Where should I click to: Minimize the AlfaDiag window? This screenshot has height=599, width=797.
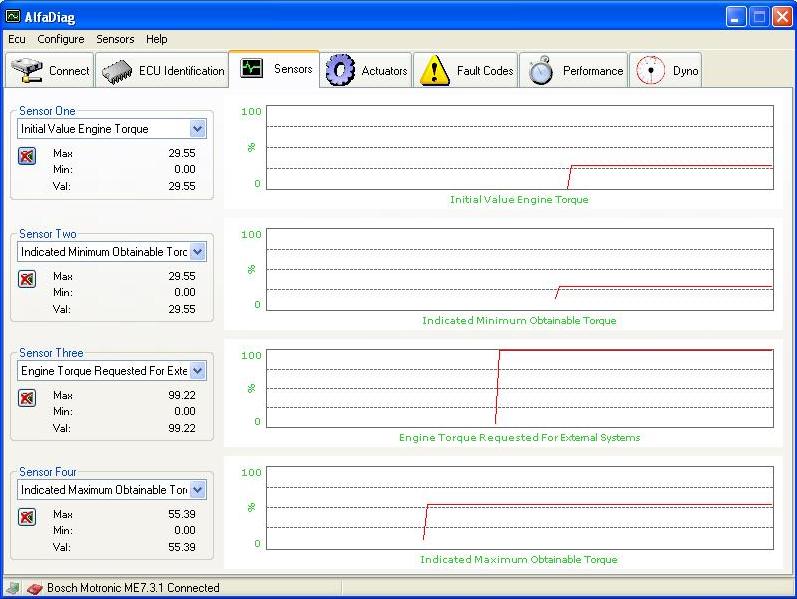[x=735, y=17]
